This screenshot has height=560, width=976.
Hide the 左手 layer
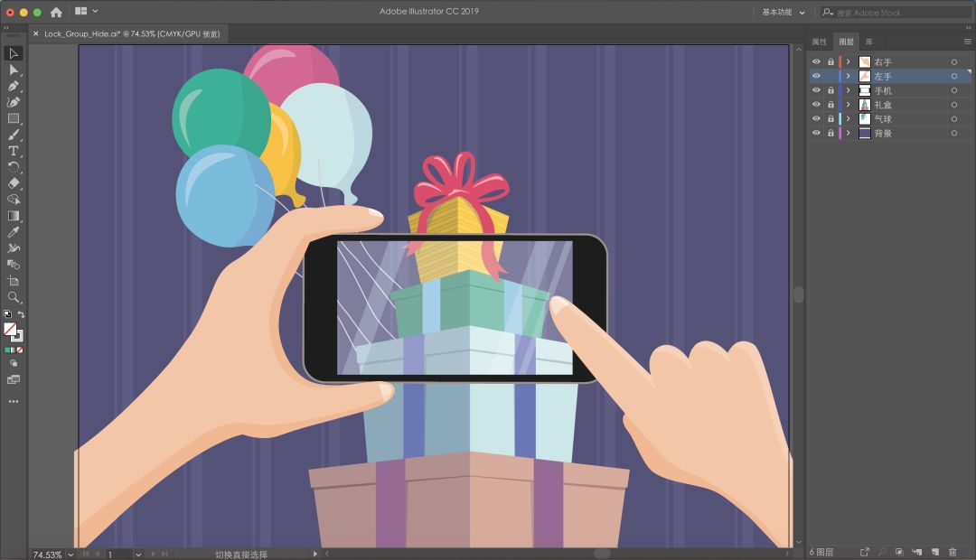pos(816,76)
